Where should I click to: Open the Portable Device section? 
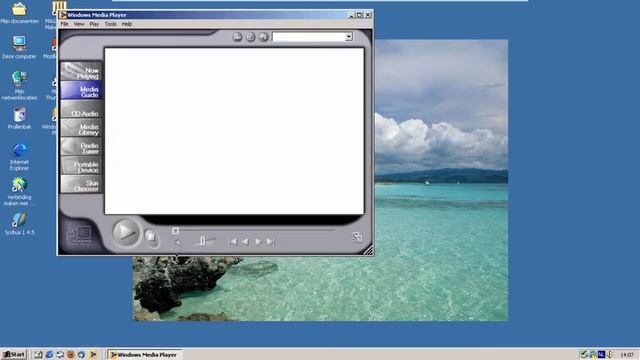(81, 166)
